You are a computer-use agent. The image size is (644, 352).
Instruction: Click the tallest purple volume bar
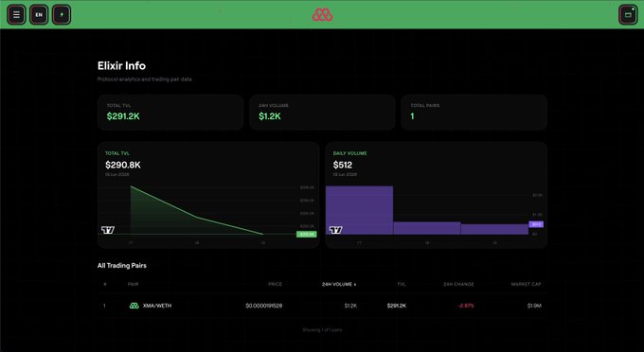point(359,210)
